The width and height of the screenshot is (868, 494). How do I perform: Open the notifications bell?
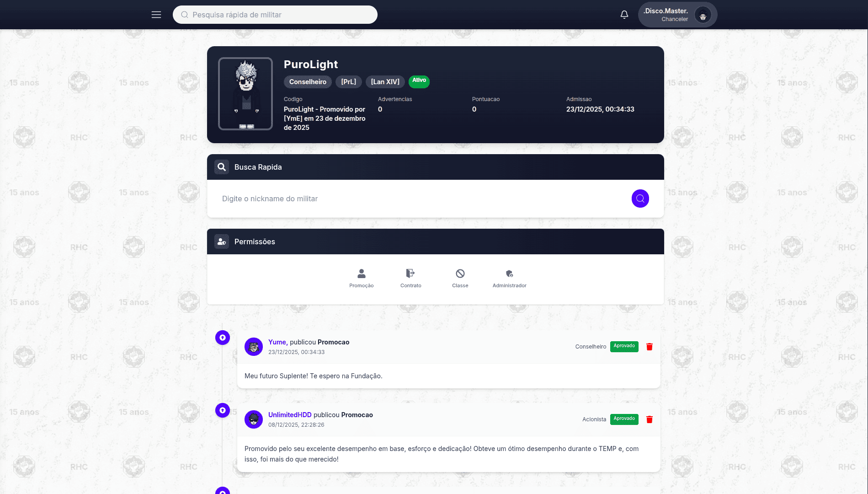(624, 15)
